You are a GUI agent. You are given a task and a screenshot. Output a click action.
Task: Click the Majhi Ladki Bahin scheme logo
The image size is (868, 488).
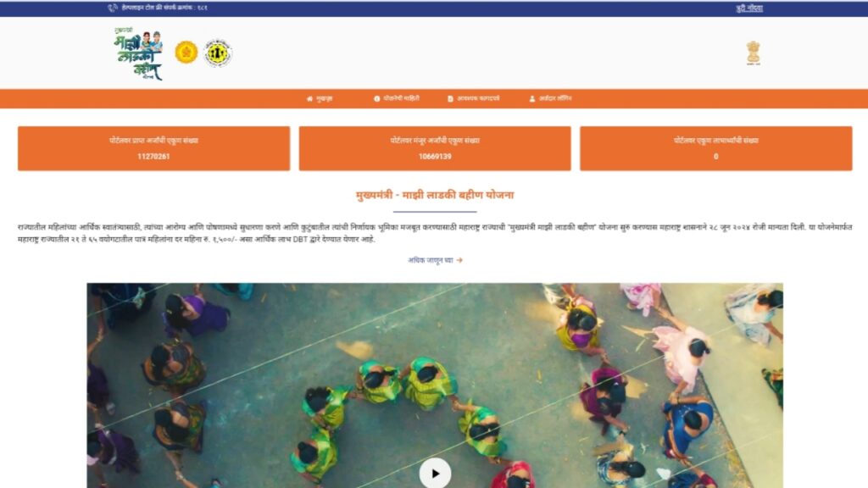tap(138, 53)
